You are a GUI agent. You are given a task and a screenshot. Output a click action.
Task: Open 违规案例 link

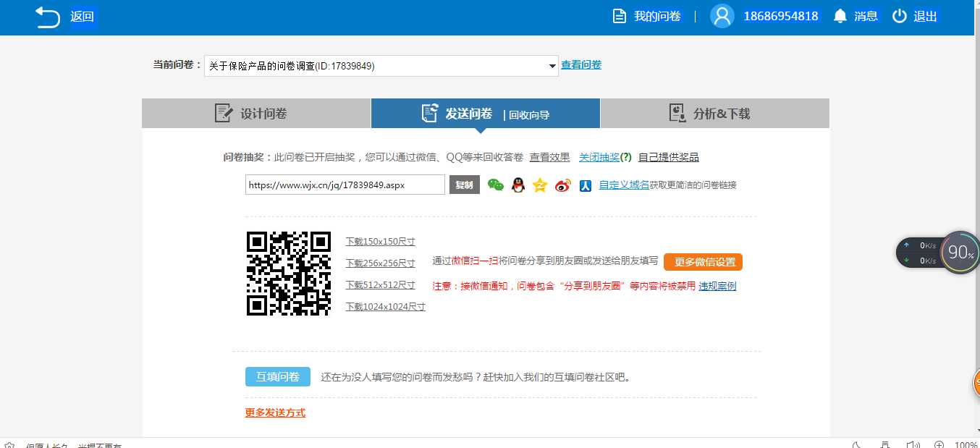[717, 286]
